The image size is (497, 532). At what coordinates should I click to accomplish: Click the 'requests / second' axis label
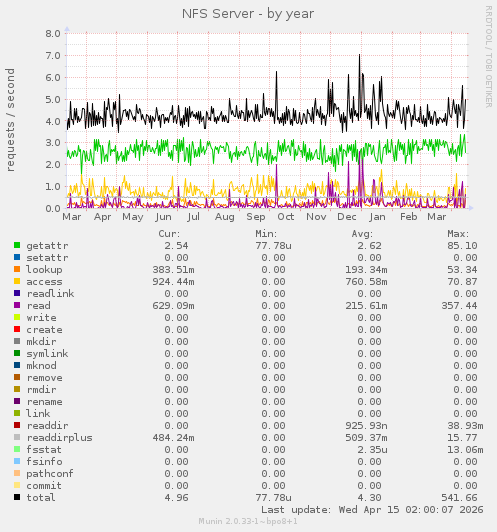point(10,120)
